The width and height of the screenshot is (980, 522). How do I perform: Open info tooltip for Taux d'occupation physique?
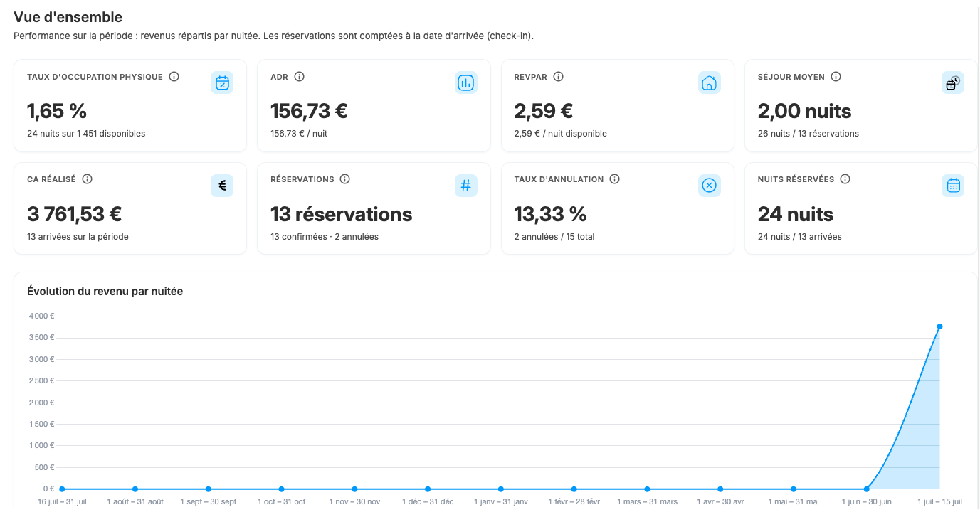click(x=174, y=77)
